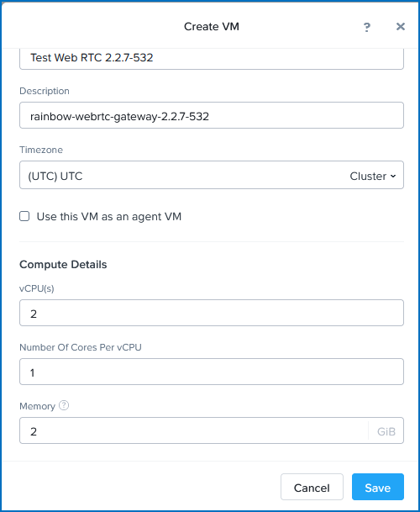Screen dimensions: 420x512
Task: Click the Description field with rainbow-webrtc-gateway text
Action: [x=212, y=115]
